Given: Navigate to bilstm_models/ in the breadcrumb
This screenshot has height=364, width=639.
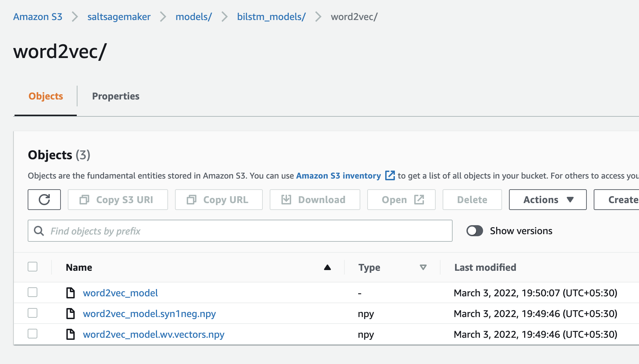Looking at the screenshot, I should (x=271, y=17).
